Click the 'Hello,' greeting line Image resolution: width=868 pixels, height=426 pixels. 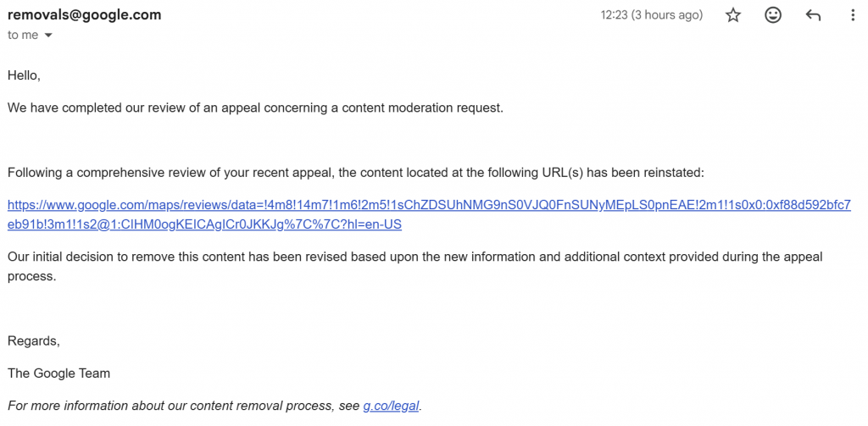pos(24,75)
